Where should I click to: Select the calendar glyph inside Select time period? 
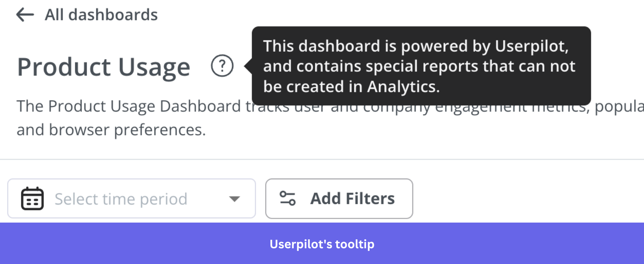32,198
